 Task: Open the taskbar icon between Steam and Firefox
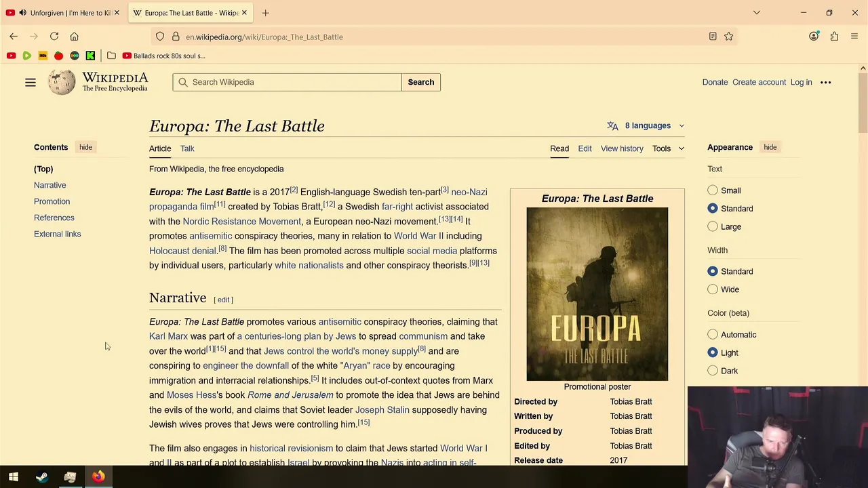[x=70, y=477]
